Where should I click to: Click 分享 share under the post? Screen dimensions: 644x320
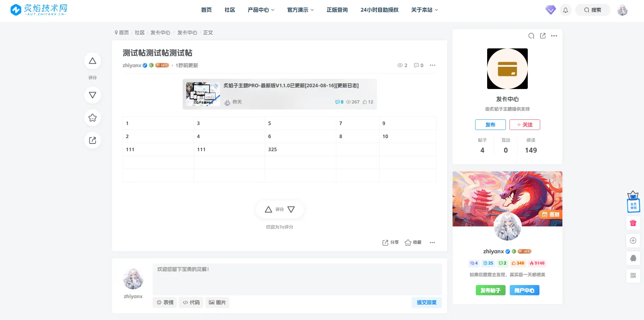pos(390,242)
